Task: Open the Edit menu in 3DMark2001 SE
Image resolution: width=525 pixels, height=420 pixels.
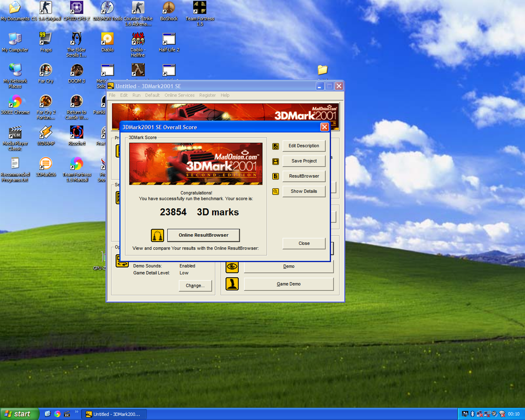Action: [124, 96]
